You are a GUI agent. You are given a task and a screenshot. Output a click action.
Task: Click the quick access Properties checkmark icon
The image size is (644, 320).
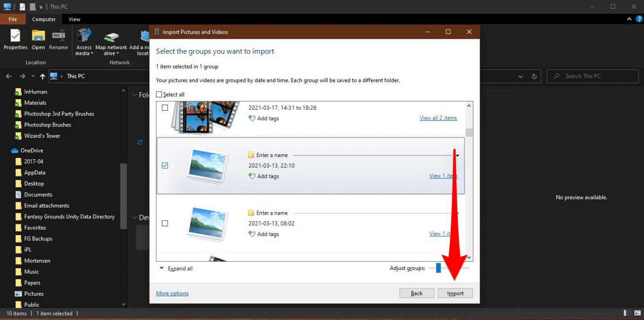coord(22,7)
